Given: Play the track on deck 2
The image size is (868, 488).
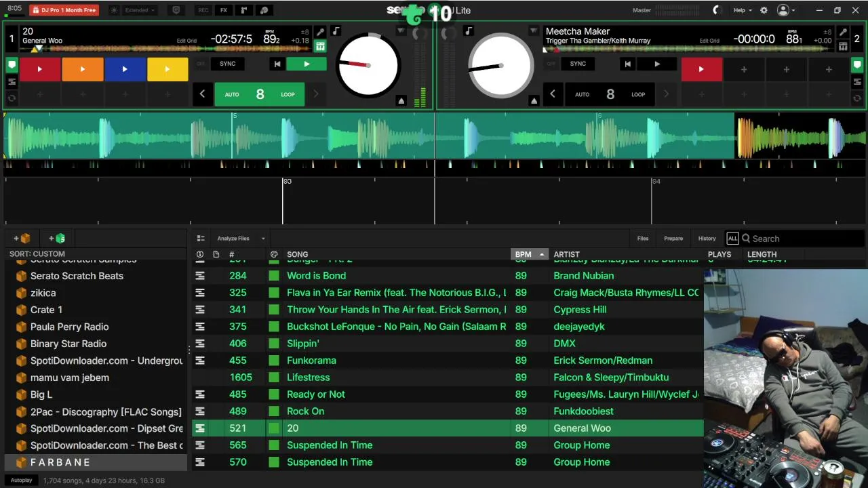Looking at the screenshot, I should tap(656, 64).
